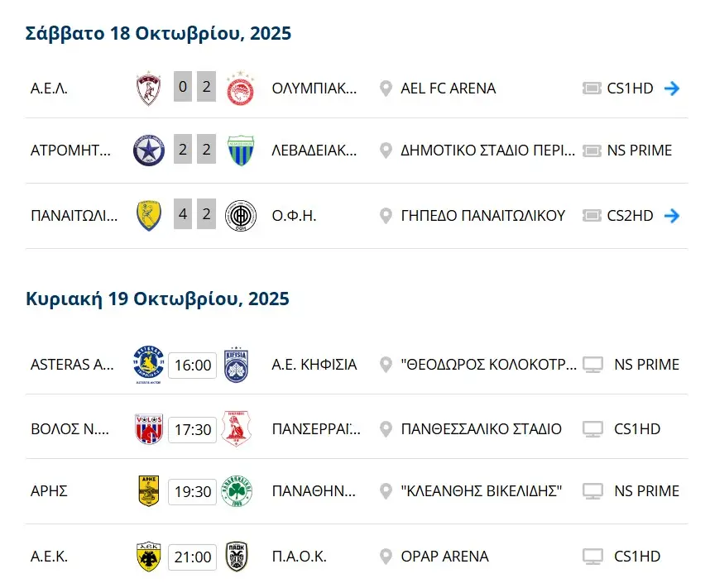This screenshot has height=588, width=710.
Task: Click the Panetolikos yellow crest
Action: (x=149, y=216)
